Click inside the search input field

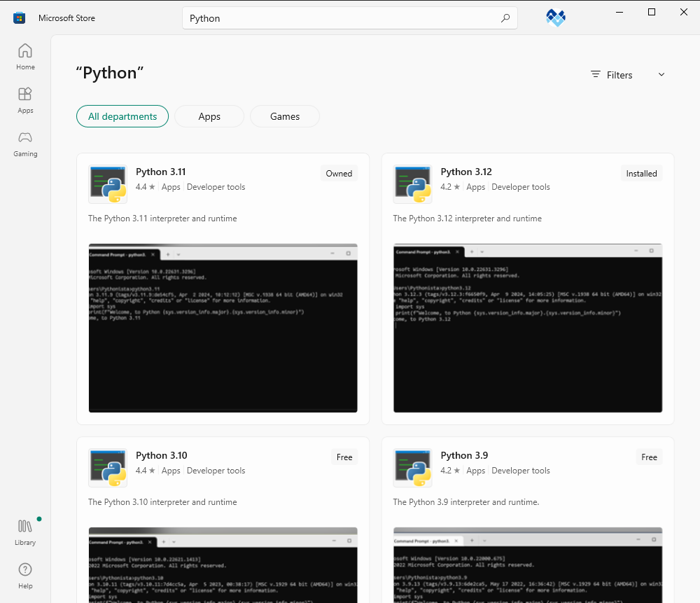[x=315, y=18]
